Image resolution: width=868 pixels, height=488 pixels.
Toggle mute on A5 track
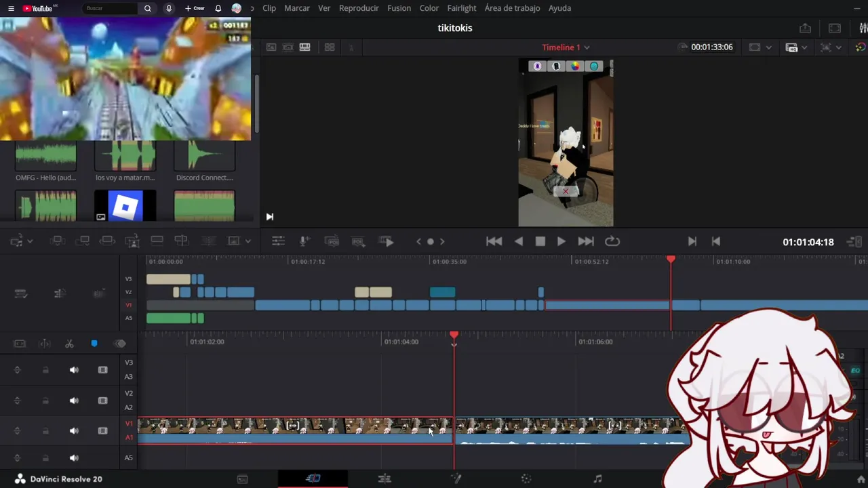click(74, 458)
